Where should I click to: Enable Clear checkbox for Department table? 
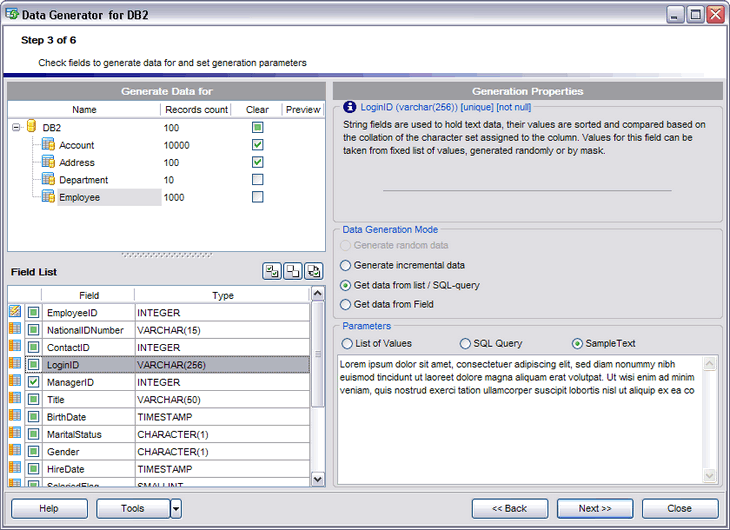[257, 180]
